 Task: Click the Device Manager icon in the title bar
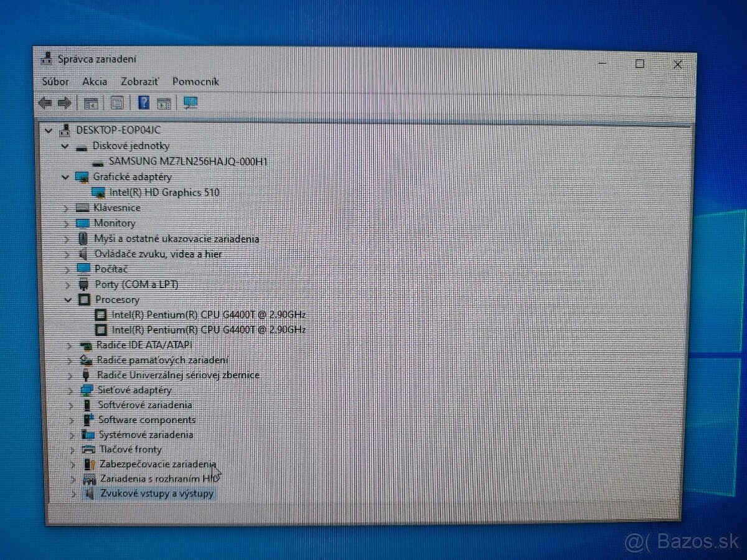[46, 58]
